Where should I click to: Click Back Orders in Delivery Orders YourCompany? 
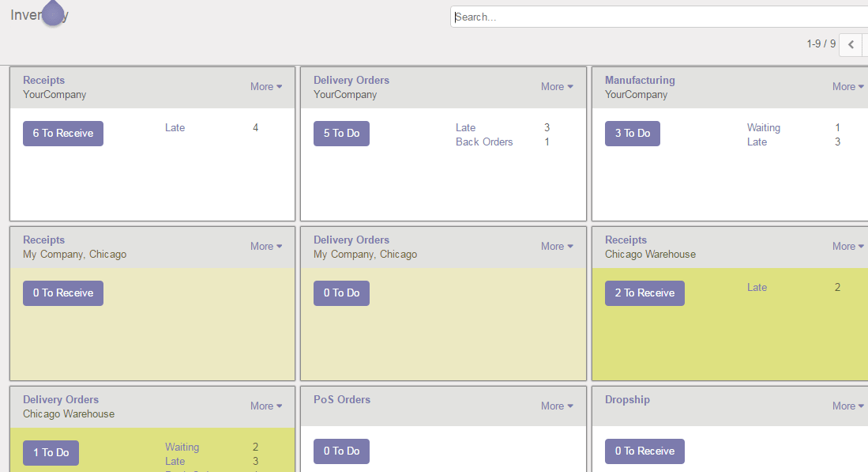coord(484,142)
